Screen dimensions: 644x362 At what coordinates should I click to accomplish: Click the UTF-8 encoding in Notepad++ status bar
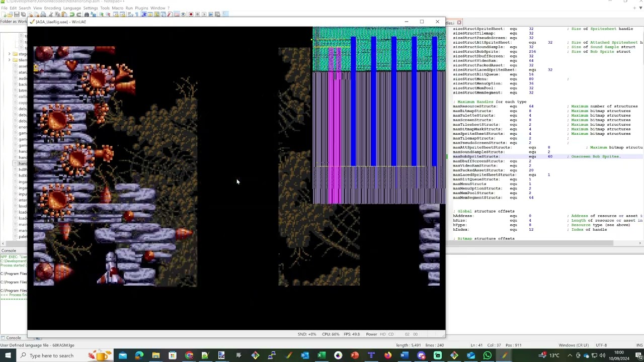click(601, 345)
